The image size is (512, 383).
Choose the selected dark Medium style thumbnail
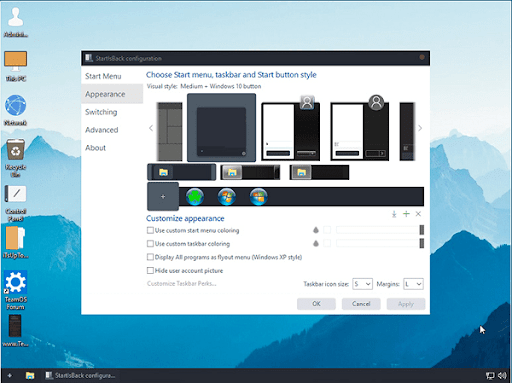221,128
